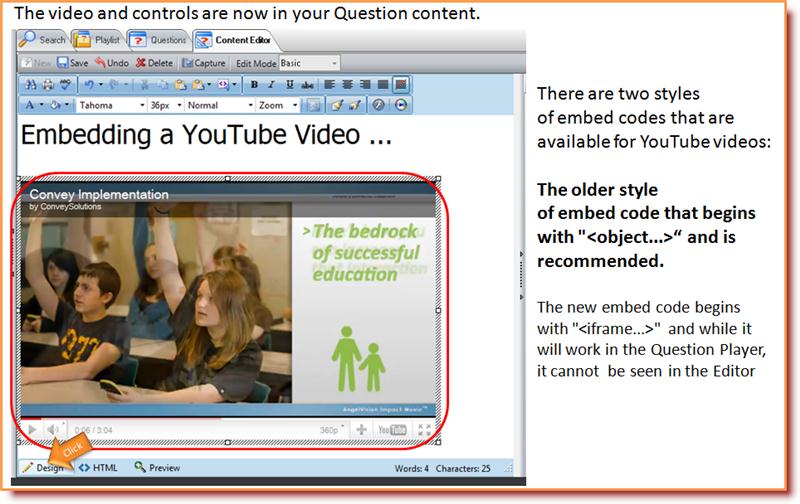The height and width of the screenshot is (504, 800).
Task: Click the Find binoculars icon
Action: (31, 85)
